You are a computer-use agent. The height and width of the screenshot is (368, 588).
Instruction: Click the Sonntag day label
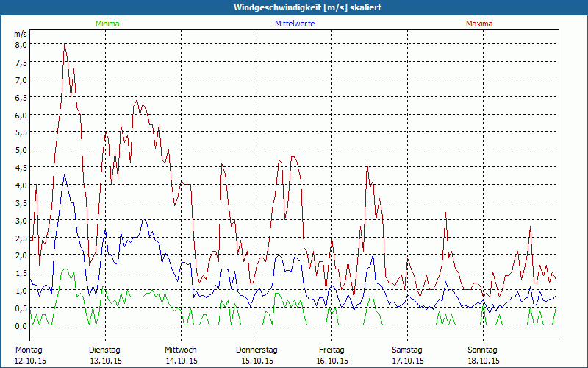click(x=483, y=350)
